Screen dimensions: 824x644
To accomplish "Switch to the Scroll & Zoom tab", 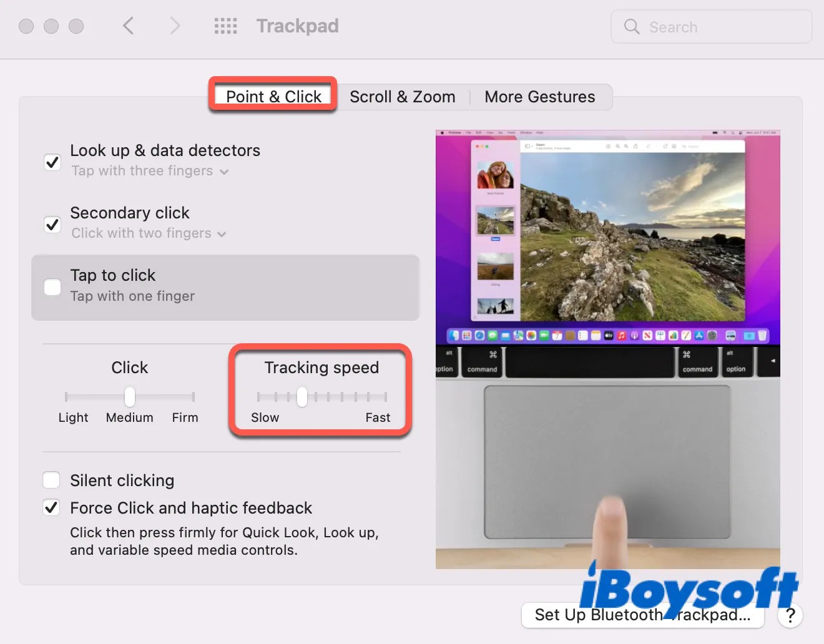I will point(402,97).
